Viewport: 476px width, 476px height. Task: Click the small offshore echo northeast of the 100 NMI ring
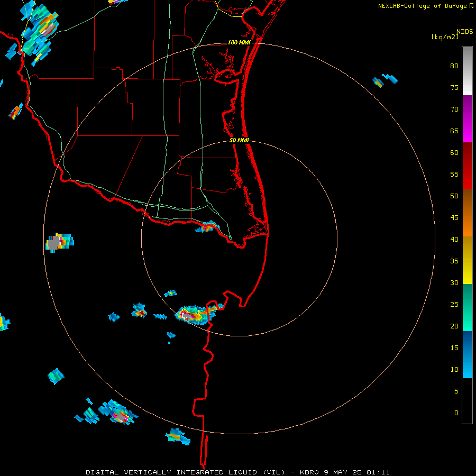click(x=385, y=80)
